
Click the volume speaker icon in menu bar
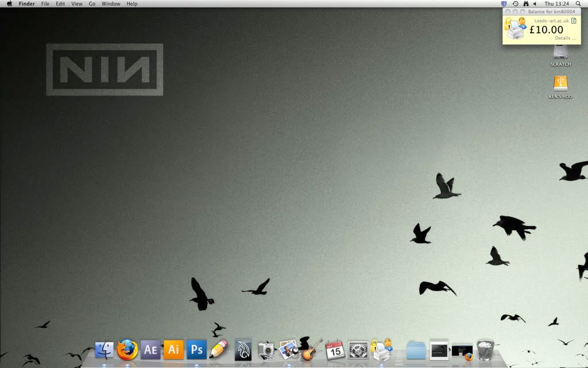click(535, 4)
